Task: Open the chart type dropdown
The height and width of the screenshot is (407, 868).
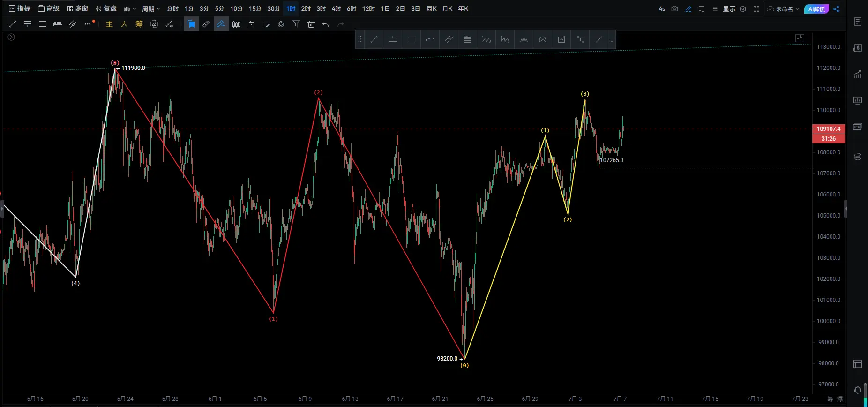Action: pyautogui.click(x=130, y=8)
